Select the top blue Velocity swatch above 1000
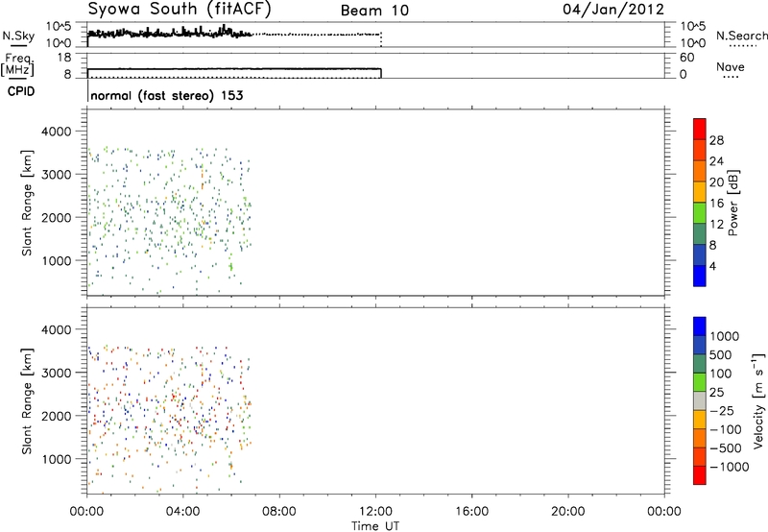The height and width of the screenshot is (532, 768). point(700,326)
